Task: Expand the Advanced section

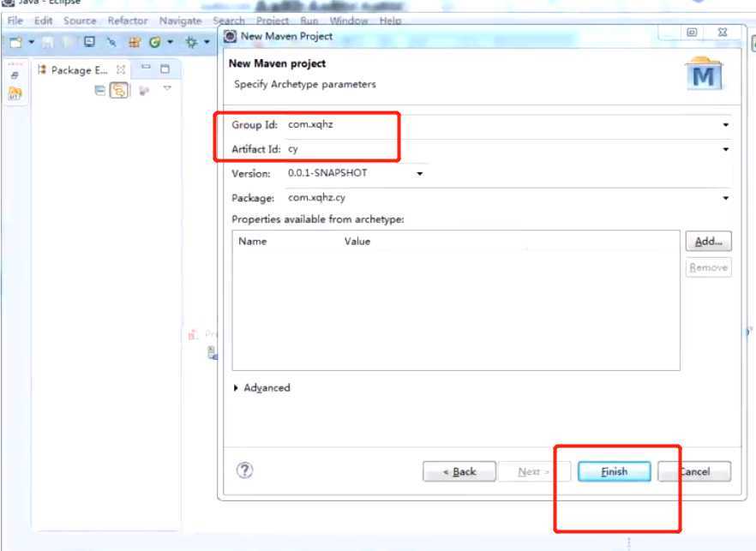Action: 261,387
